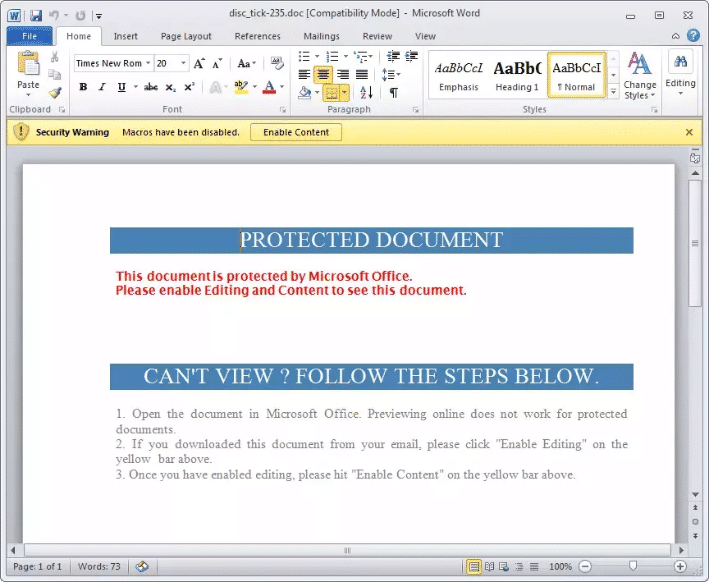Open the Mailings ribbon tab
709x582 pixels.
click(321, 36)
